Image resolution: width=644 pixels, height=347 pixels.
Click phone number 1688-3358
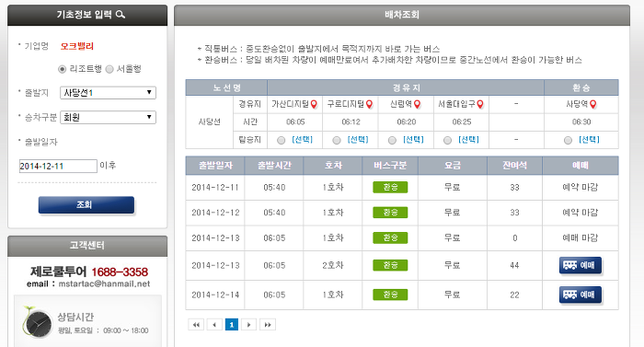[120, 272]
